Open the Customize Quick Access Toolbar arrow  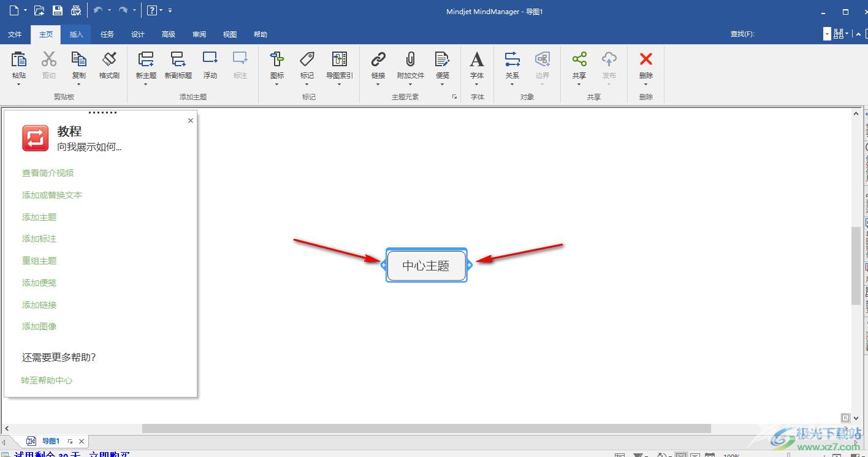(170, 10)
